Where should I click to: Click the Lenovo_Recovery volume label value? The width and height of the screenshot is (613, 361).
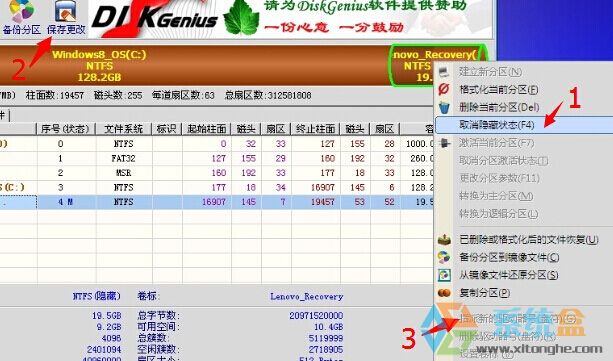306,296
